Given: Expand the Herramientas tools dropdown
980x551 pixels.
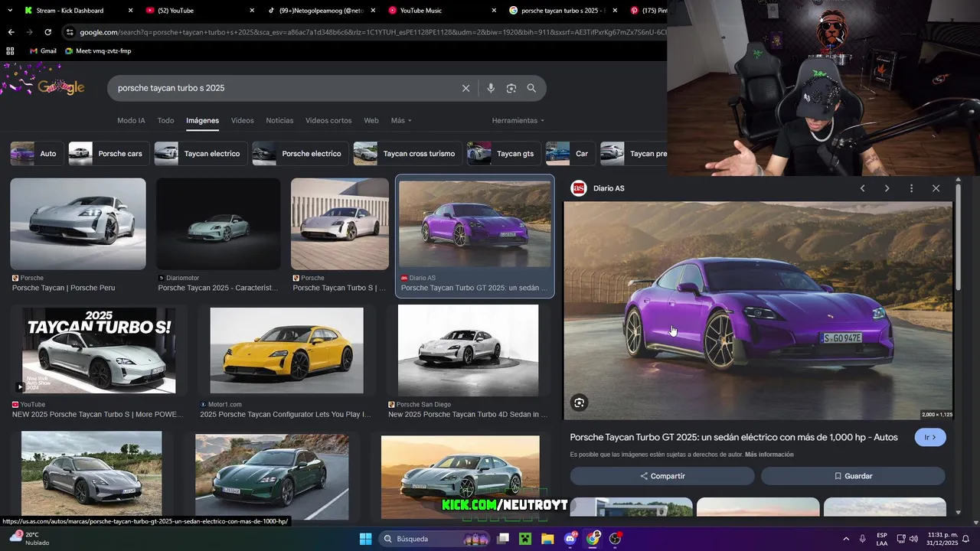Looking at the screenshot, I should [x=518, y=120].
